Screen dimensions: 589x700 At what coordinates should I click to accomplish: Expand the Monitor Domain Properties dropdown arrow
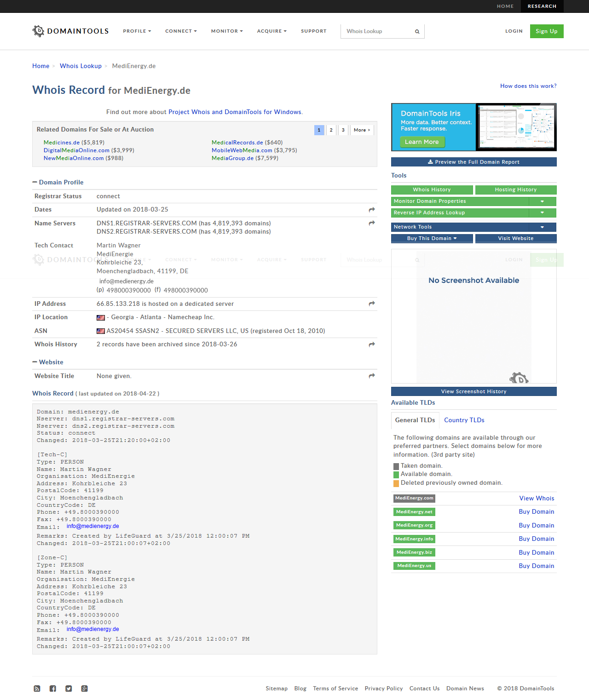(543, 201)
